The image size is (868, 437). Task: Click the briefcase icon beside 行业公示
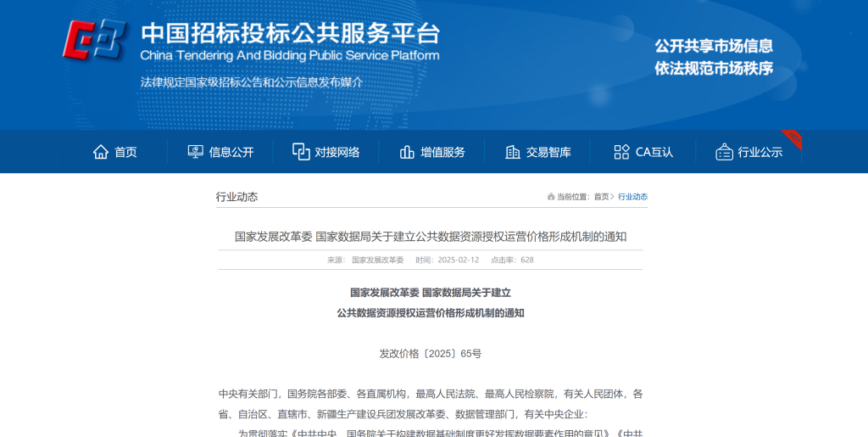(724, 152)
